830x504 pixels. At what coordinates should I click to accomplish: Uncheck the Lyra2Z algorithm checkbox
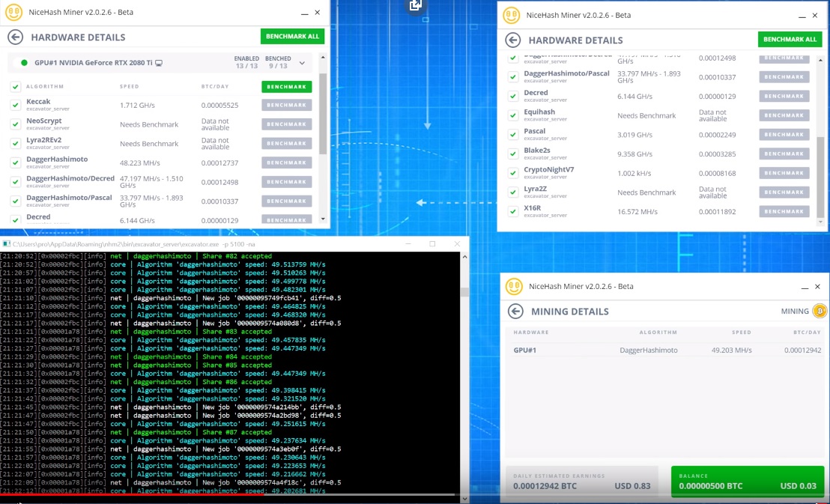click(x=513, y=192)
